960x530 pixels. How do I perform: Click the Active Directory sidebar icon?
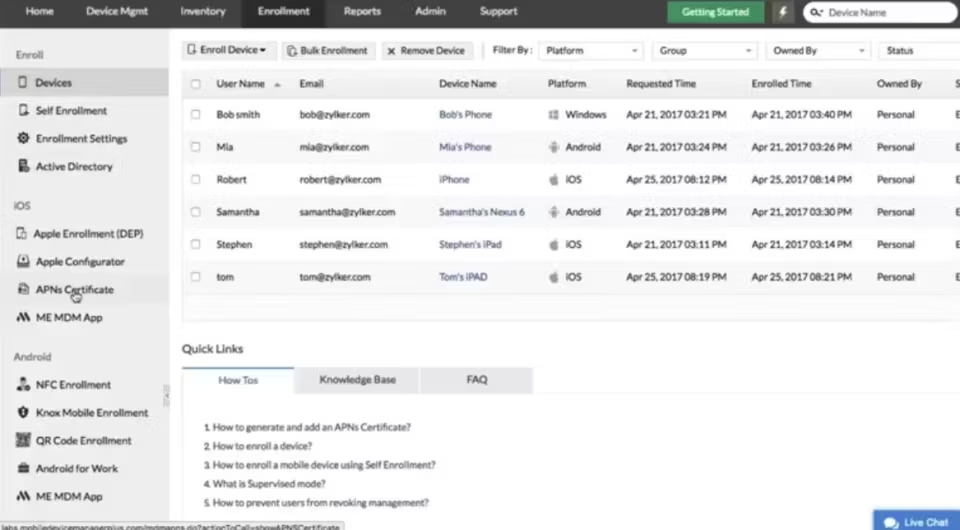[x=24, y=167]
